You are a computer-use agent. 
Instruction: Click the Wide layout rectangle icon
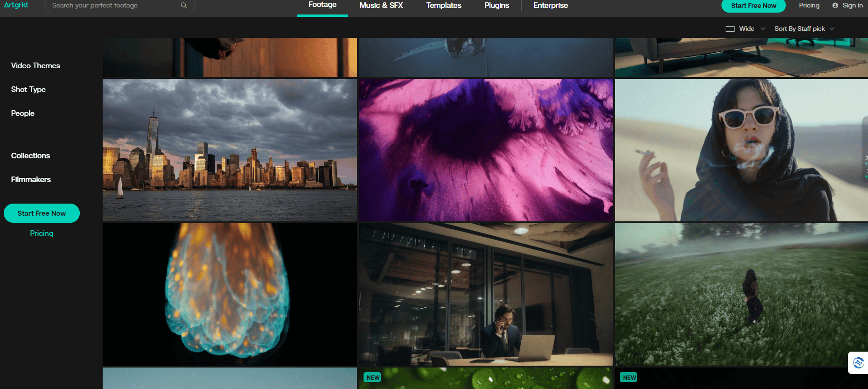[730, 29]
